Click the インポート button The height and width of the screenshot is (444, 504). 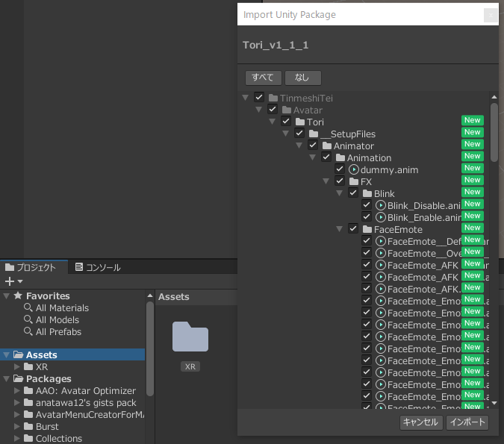click(467, 422)
